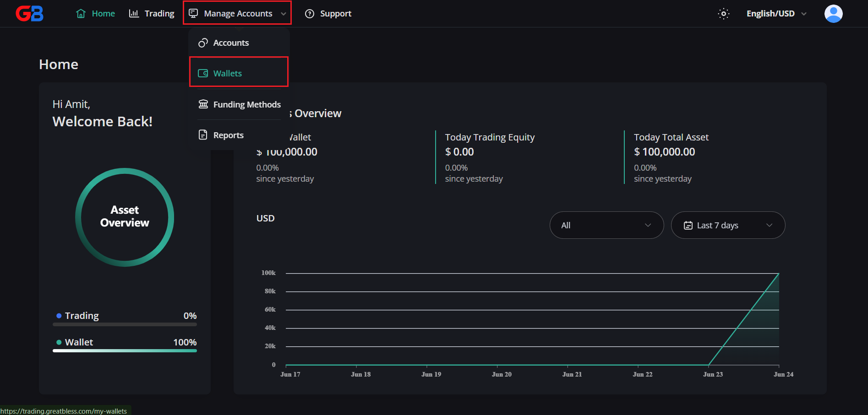The width and height of the screenshot is (868, 415).
Task: Open the Support page
Action: pos(328,14)
